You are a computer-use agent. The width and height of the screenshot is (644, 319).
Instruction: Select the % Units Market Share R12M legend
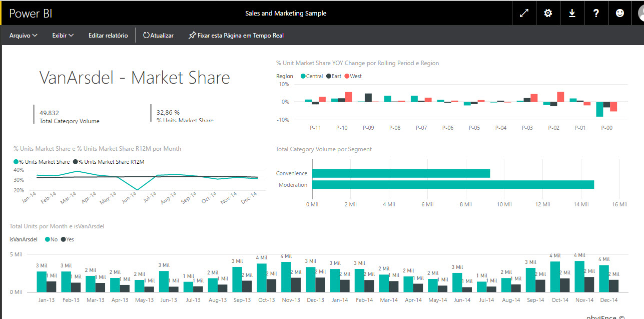point(109,162)
